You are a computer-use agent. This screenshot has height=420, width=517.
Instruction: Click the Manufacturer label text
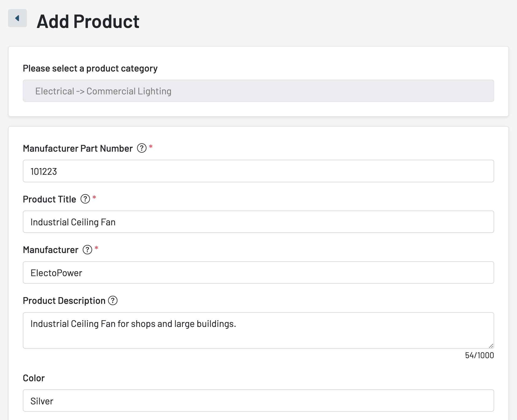(x=51, y=250)
